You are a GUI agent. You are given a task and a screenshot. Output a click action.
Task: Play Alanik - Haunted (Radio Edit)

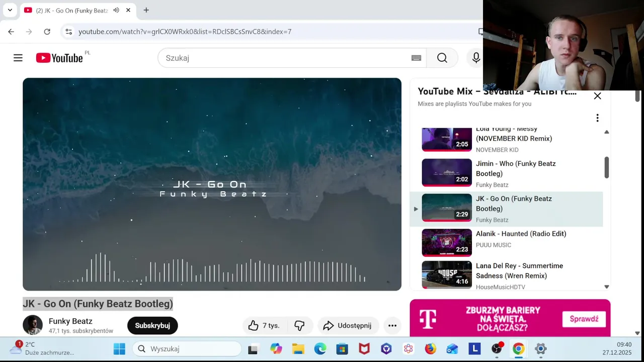tap(521, 234)
